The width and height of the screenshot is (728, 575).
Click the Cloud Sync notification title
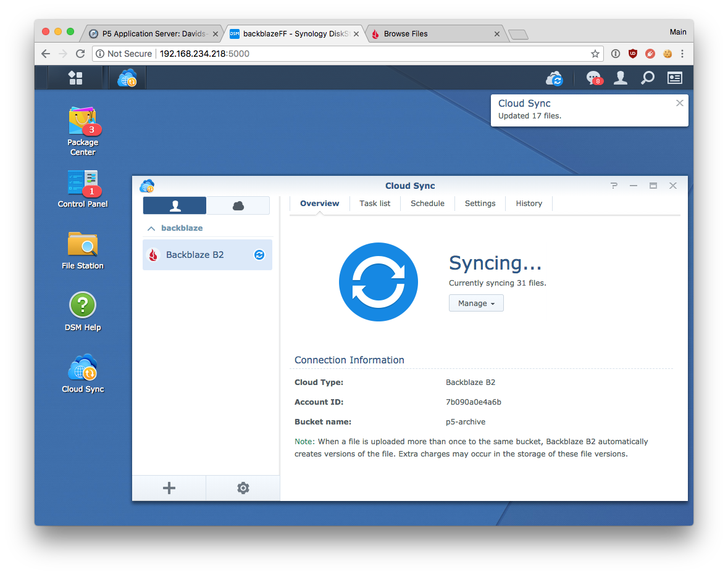pos(524,104)
